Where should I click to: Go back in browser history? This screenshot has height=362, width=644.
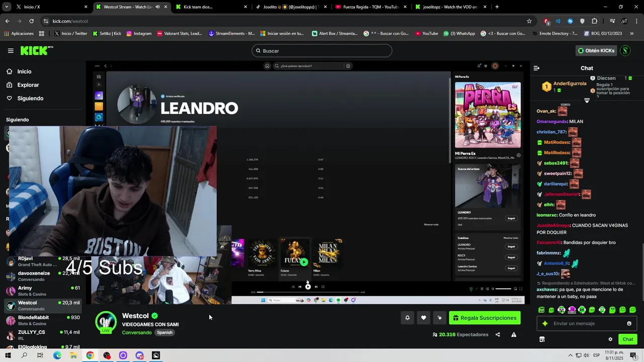coord(7,21)
